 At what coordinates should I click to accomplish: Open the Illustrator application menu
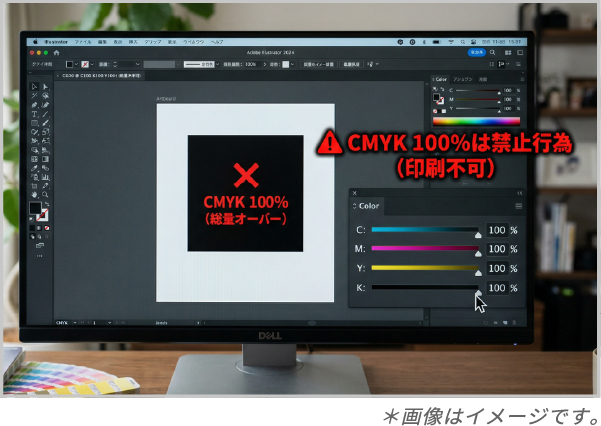(x=56, y=42)
